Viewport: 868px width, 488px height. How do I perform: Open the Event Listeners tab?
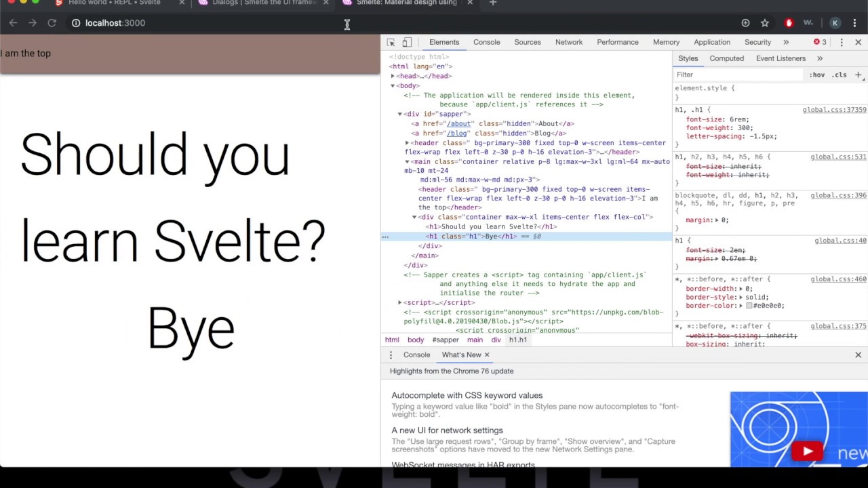pyautogui.click(x=781, y=58)
